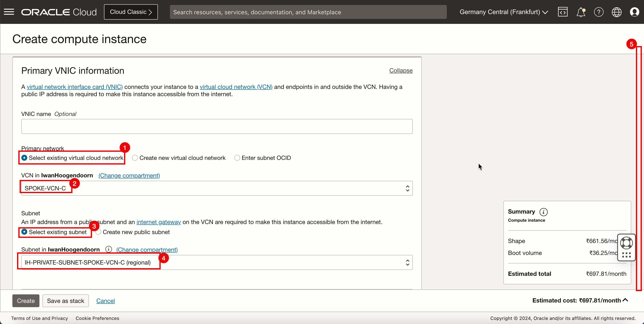Open the notifications bell
Viewport: 644px width, 324px height.
pyautogui.click(x=580, y=12)
